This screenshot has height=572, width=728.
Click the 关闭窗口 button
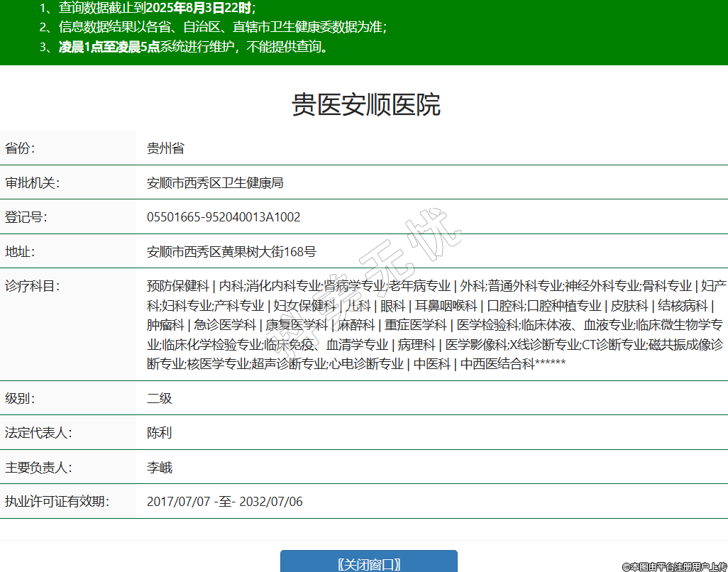[x=368, y=563]
